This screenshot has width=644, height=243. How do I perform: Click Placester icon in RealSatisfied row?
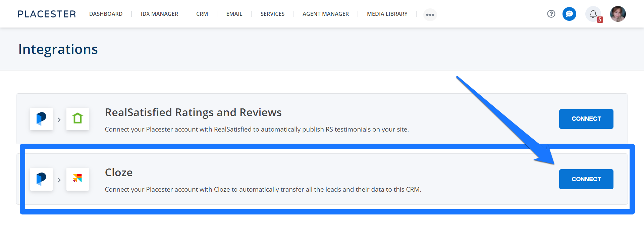pos(41,119)
